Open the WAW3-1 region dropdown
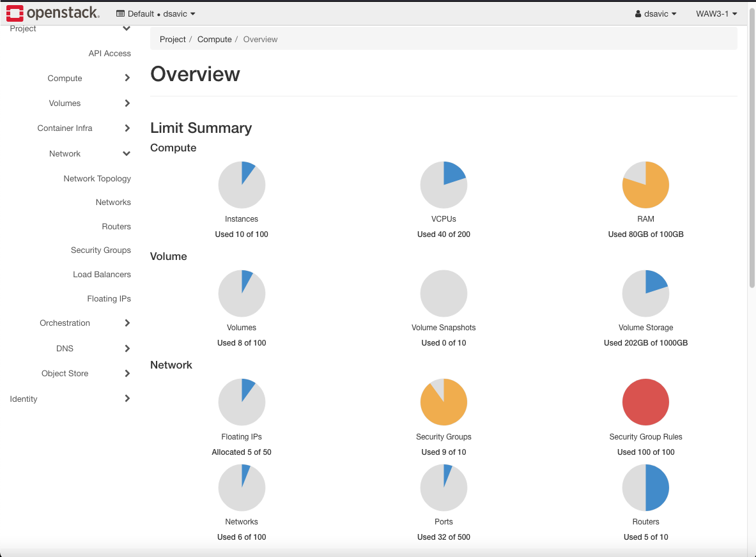This screenshot has width=756, height=557. click(x=716, y=14)
